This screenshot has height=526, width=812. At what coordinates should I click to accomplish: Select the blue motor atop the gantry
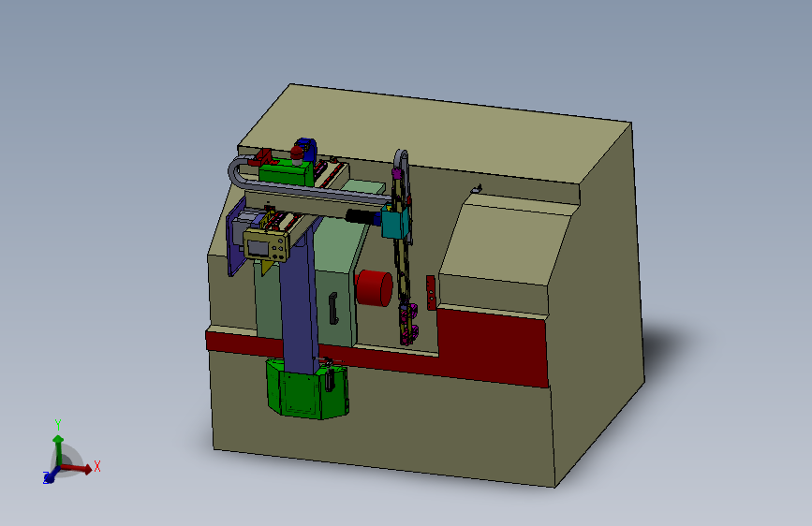click(307, 148)
